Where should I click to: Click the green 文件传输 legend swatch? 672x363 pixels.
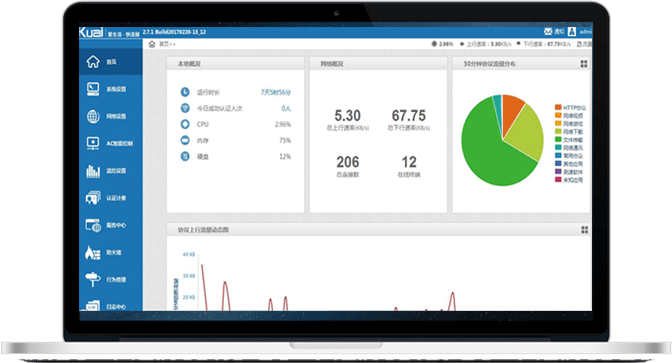click(x=558, y=139)
